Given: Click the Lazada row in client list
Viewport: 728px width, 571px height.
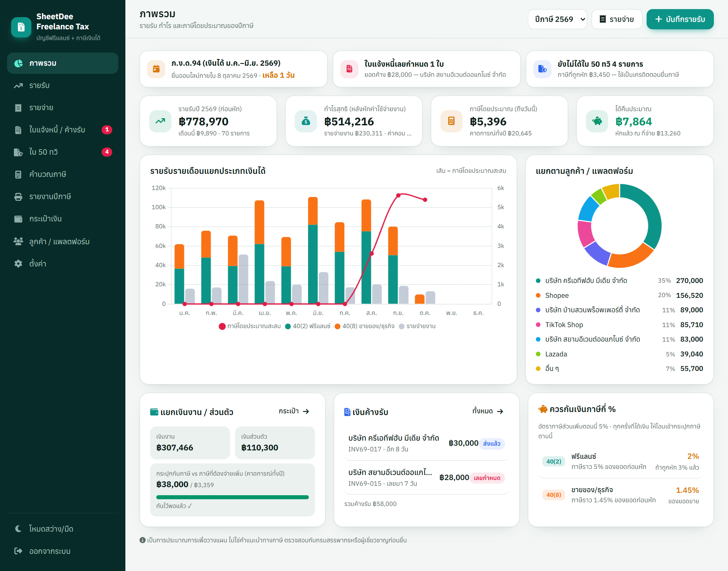Looking at the screenshot, I should [619, 354].
